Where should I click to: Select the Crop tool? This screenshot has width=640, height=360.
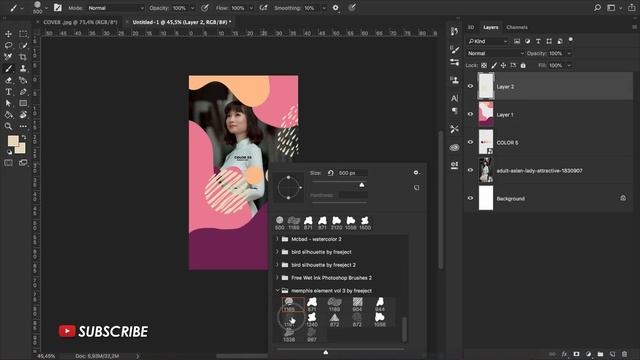click(23, 57)
